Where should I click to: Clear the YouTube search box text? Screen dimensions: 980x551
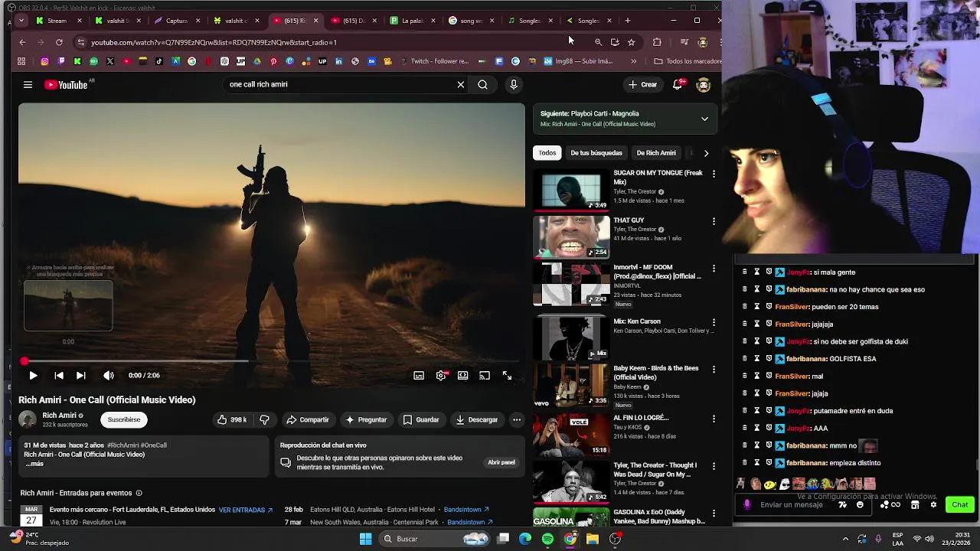460,85
